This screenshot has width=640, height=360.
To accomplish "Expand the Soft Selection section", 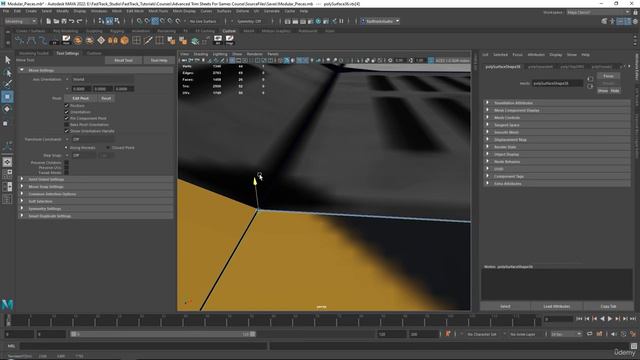I will pos(96,201).
